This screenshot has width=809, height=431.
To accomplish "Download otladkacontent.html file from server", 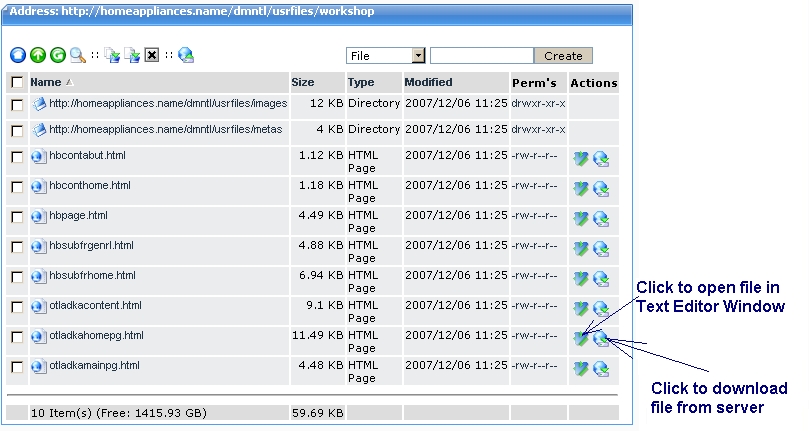I will point(601,309).
